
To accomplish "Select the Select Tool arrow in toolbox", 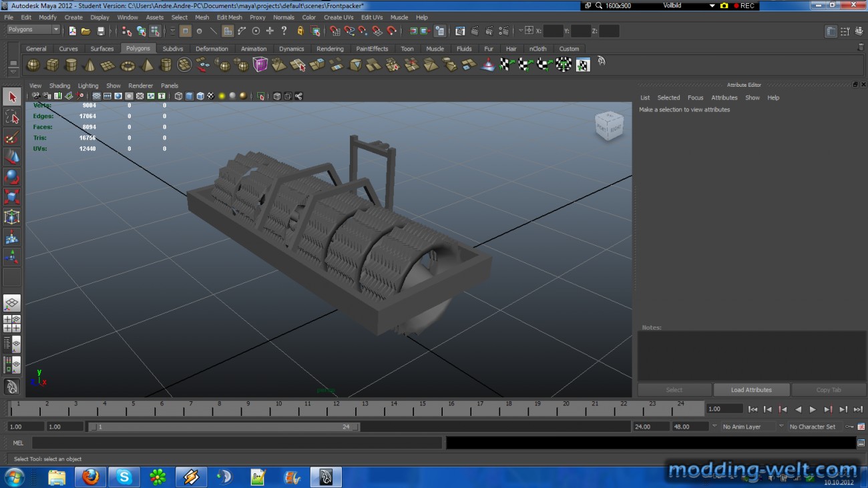I will pyautogui.click(x=12, y=97).
